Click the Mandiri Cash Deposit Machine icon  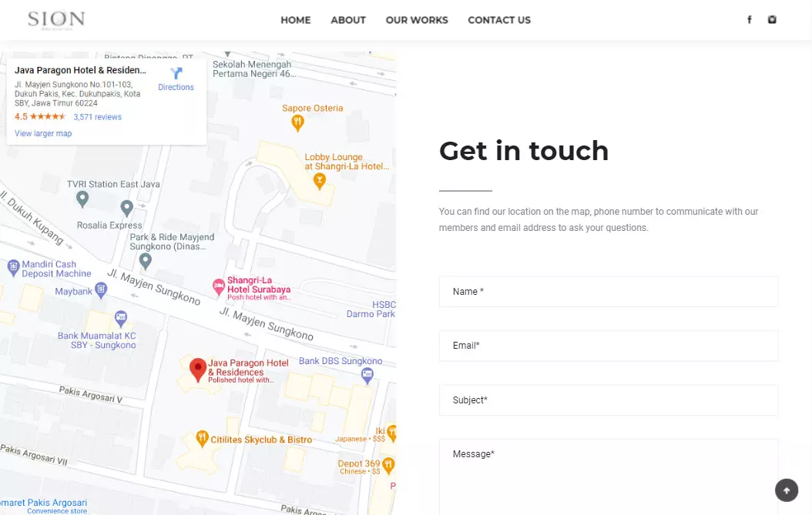pyautogui.click(x=13, y=268)
